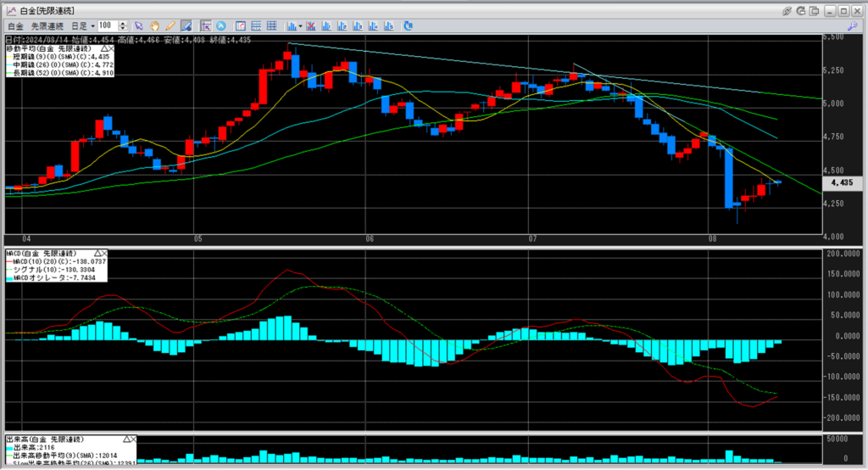The height and width of the screenshot is (470, 868).
Task: Select the pencil drawing tool
Action: click(x=170, y=26)
